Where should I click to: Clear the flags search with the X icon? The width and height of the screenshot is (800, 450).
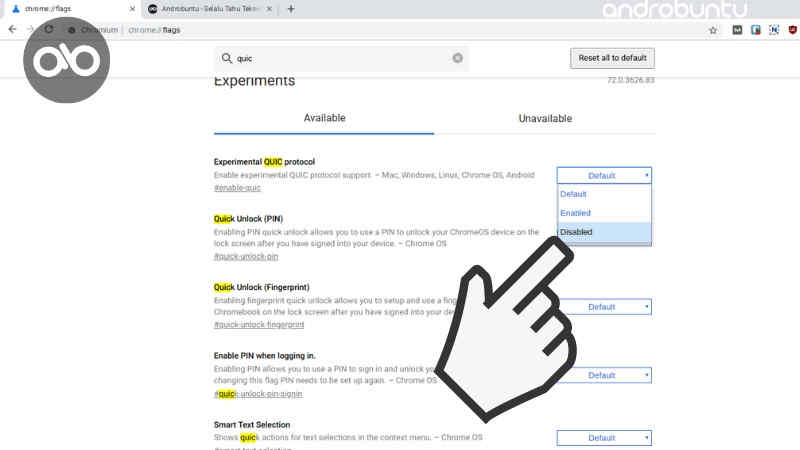pos(458,58)
